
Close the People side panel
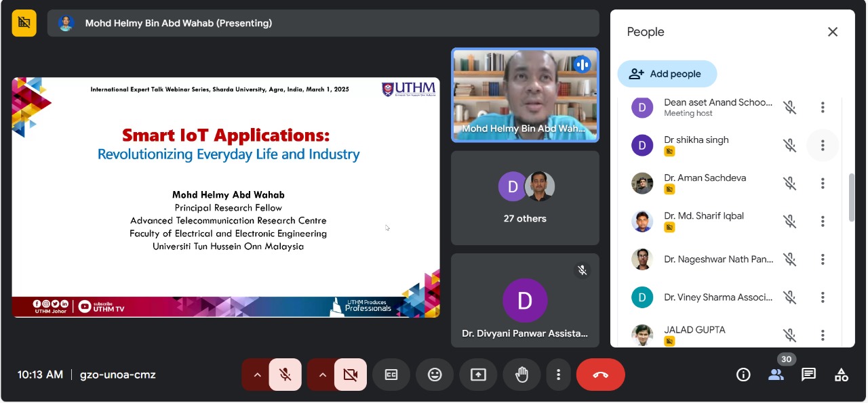point(833,32)
